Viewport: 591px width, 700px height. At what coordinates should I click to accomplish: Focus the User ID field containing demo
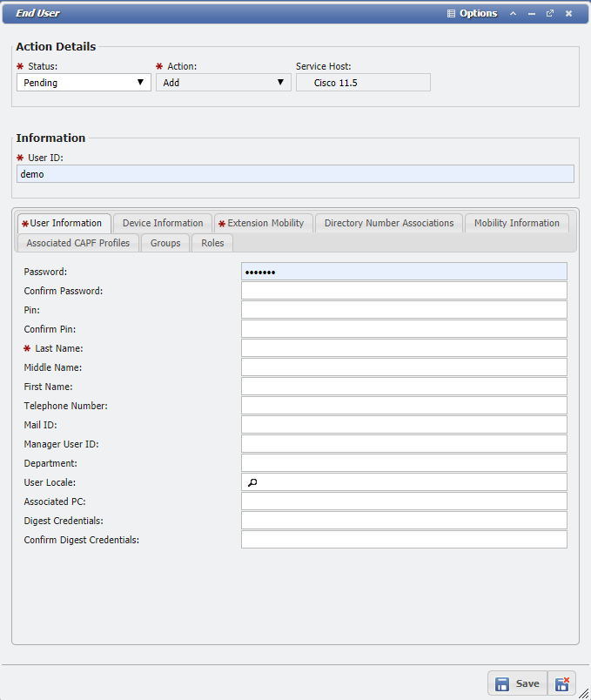tap(295, 174)
